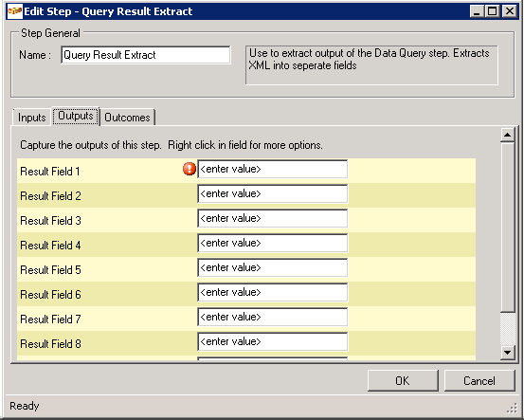The width and height of the screenshot is (524, 420).
Task: Click the Result Field 1 value box
Action: pyautogui.click(x=272, y=169)
